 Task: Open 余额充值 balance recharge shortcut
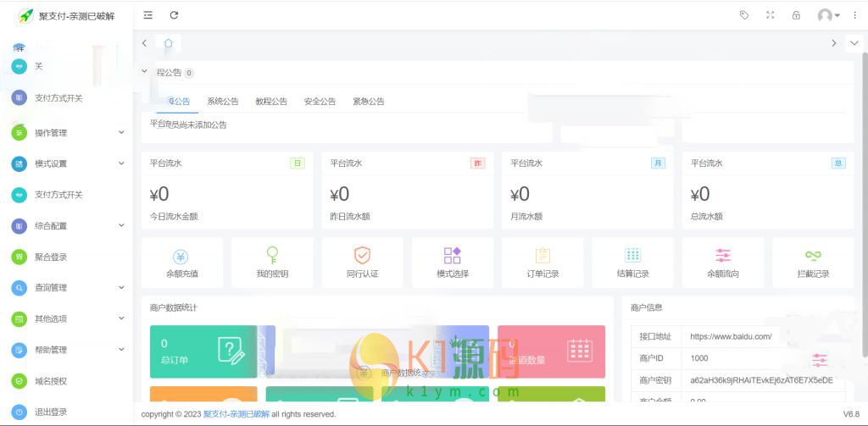coord(182,263)
